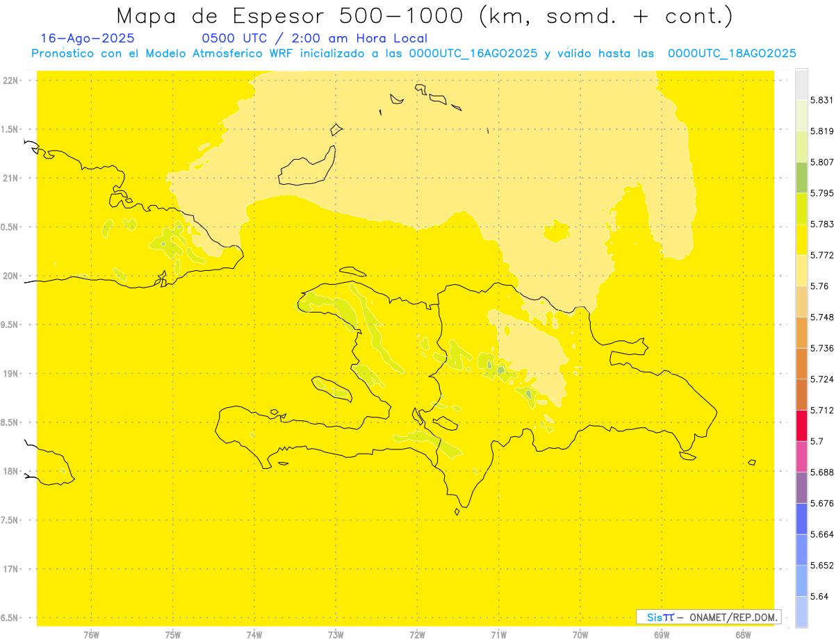Click the legend value 5.795

[x=822, y=193]
